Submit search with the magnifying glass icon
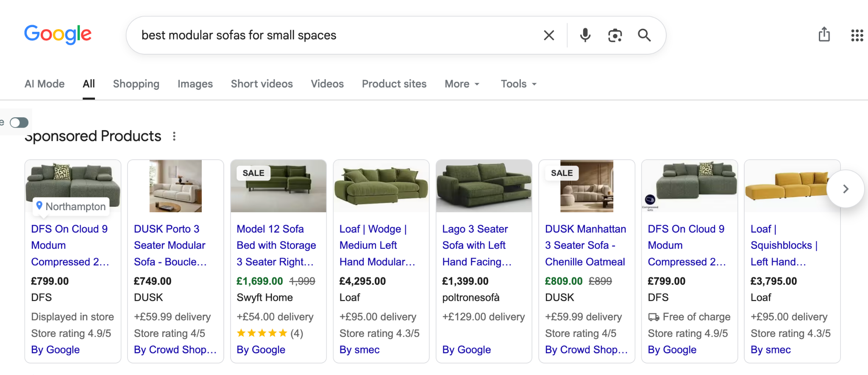Image resolution: width=868 pixels, height=375 pixels. click(644, 35)
